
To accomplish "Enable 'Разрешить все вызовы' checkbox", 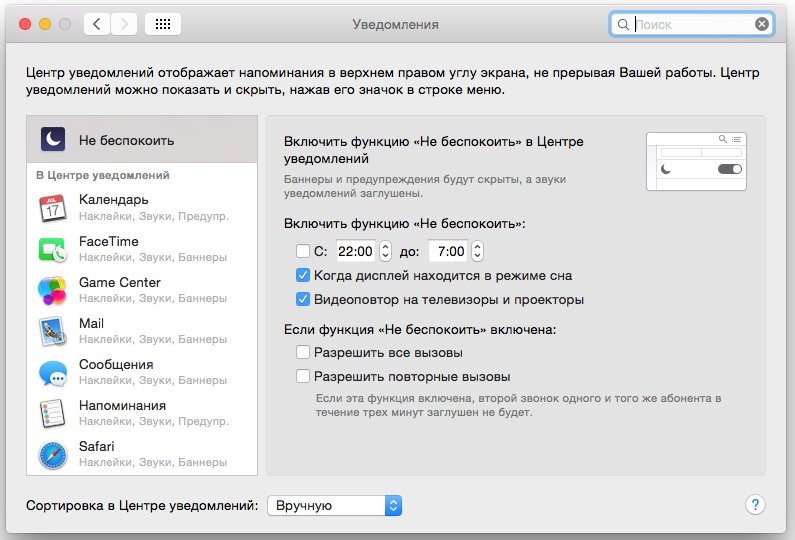I will tap(303, 352).
